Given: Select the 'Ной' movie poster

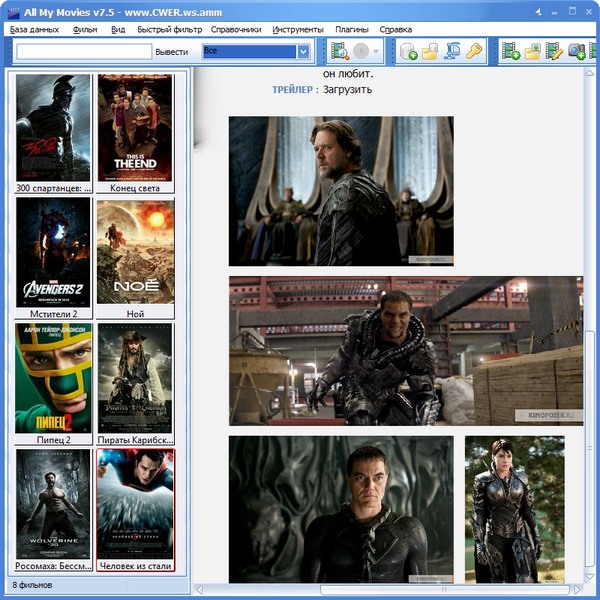Looking at the screenshot, I should pos(135,252).
